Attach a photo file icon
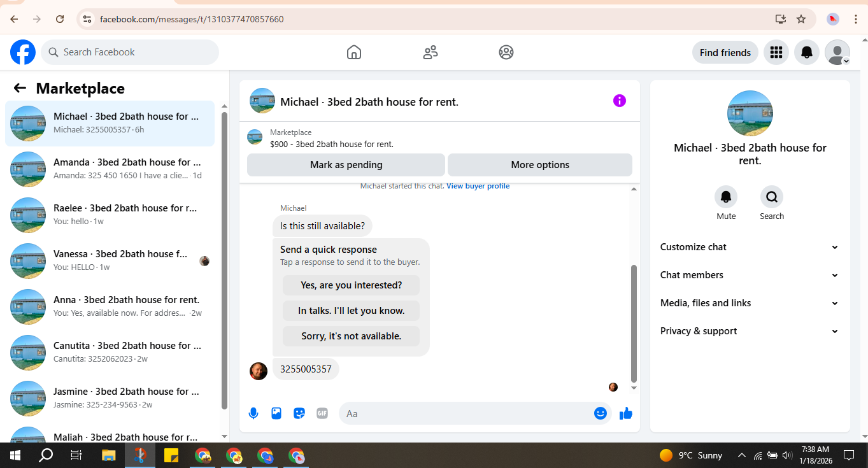 276,413
